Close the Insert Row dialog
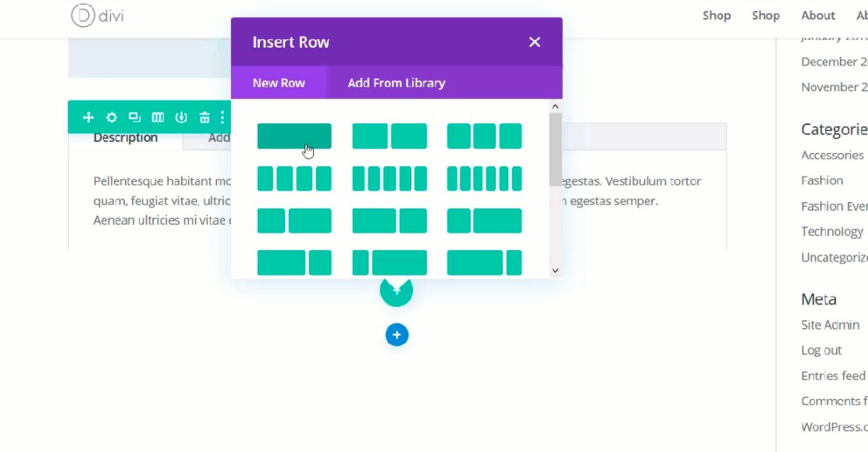This screenshot has width=868, height=452. tap(535, 42)
